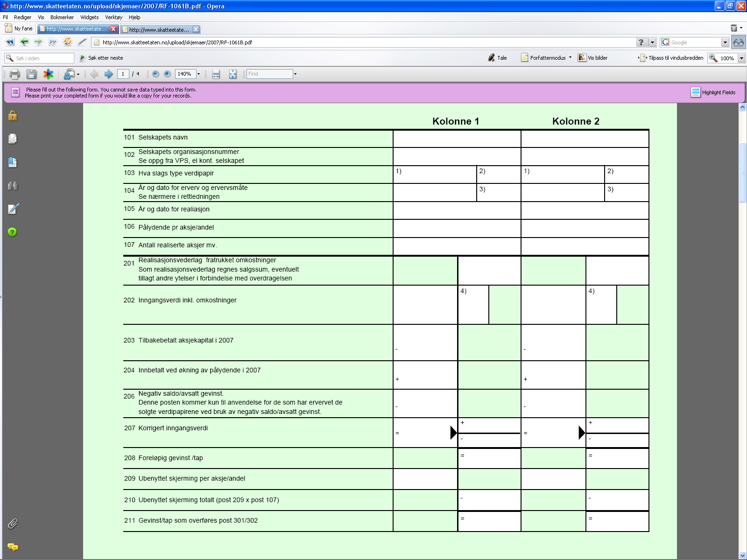747x560 pixels.
Task: Expand Opera 100% zoom dropdown
Action: tap(741, 58)
